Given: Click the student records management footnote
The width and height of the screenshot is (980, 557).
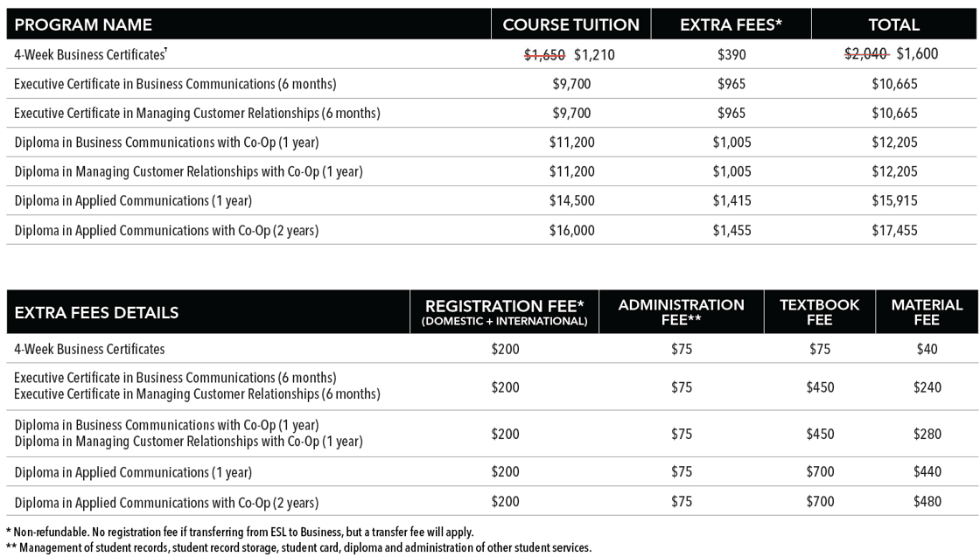Looking at the screenshot, I should [x=298, y=548].
